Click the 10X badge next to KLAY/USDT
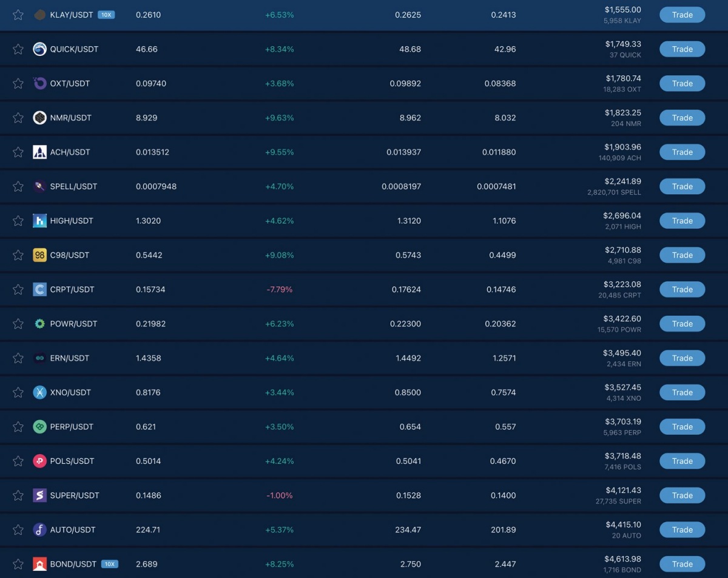This screenshot has width=728, height=578. pos(106,15)
